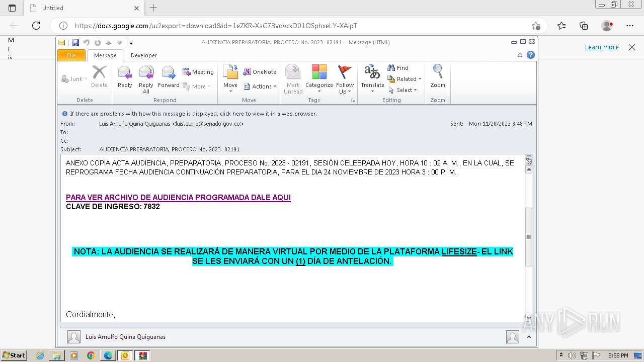This screenshot has height=362, width=644.
Task: Click the sender name in the From field
Action: tap(171, 124)
